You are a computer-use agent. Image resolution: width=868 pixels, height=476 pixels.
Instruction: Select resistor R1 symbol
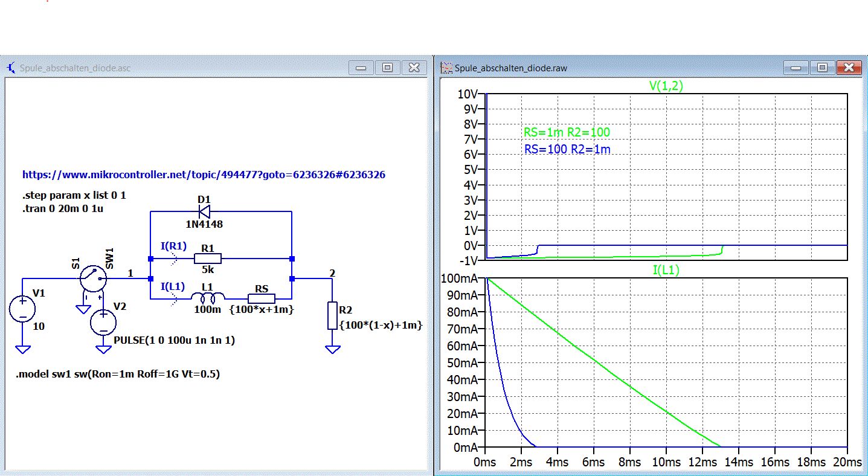[208, 259]
